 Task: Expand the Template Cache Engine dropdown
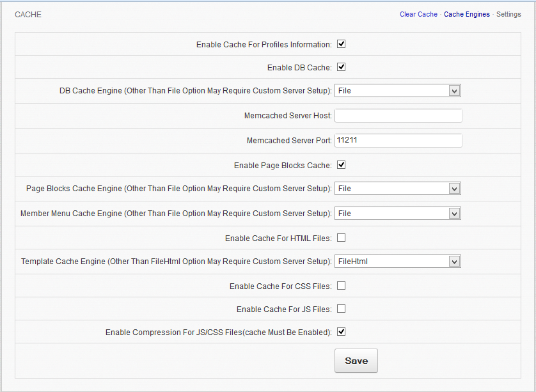pyautogui.click(x=397, y=261)
